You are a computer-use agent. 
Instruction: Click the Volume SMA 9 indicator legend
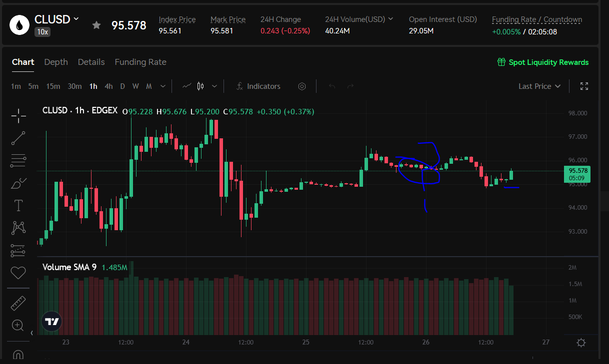pyautogui.click(x=69, y=267)
